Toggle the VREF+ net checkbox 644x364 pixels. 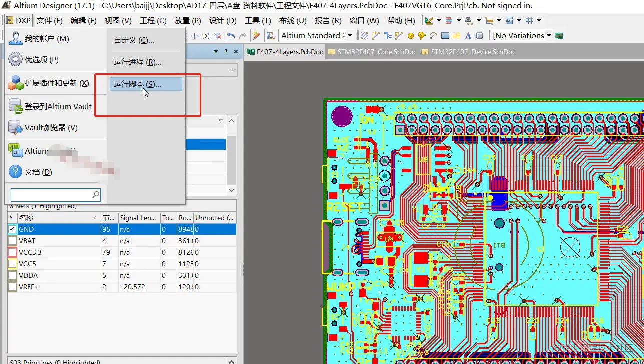12,287
